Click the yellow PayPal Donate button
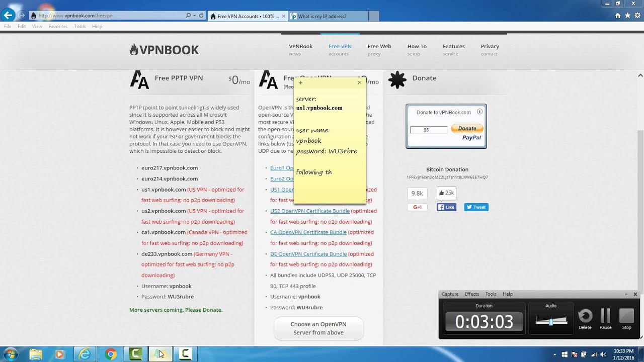Image resolution: width=644 pixels, height=362 pixels. point(467,129)
